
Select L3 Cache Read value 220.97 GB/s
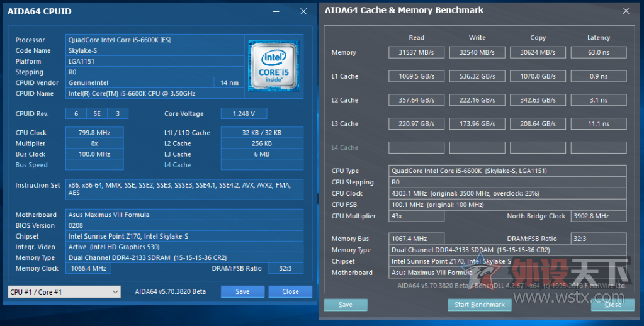point(417,124)
